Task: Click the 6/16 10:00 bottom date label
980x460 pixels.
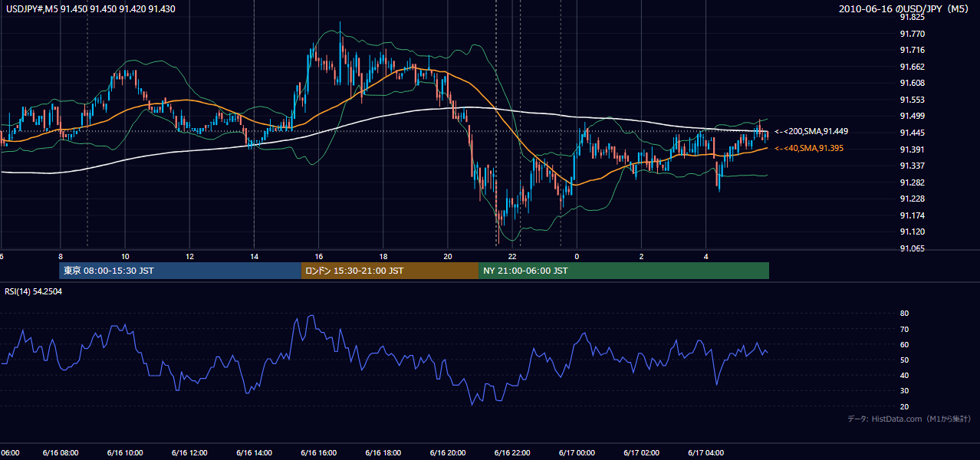Action: click(124, 453)
